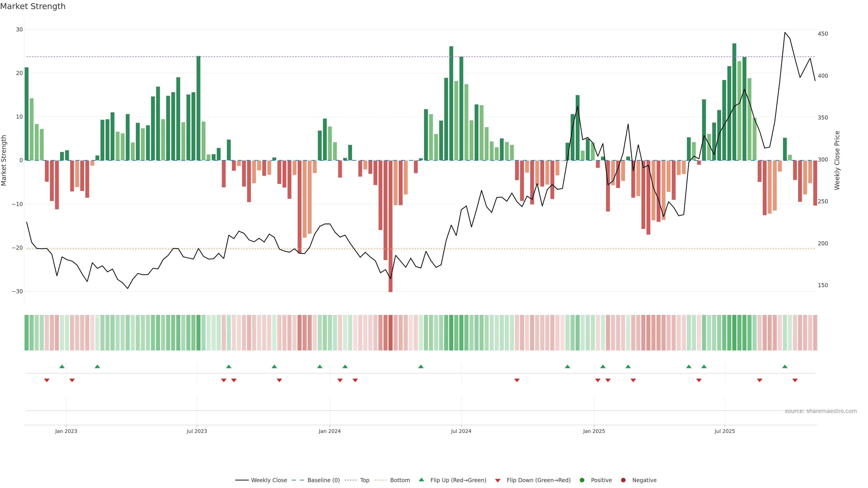Click the Flip Down red triangle legend icon
Viewport: 868px width, 488px height.
(498, 480)
